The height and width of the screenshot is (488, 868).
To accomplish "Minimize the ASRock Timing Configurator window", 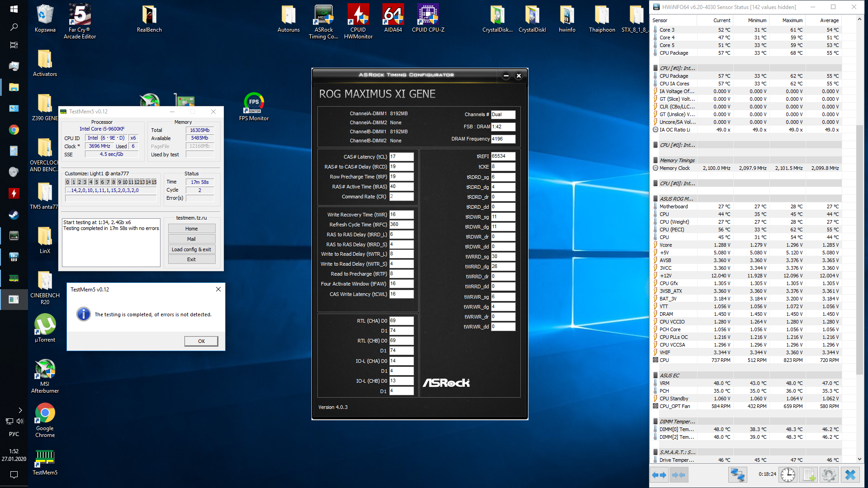I will [506, 76].
